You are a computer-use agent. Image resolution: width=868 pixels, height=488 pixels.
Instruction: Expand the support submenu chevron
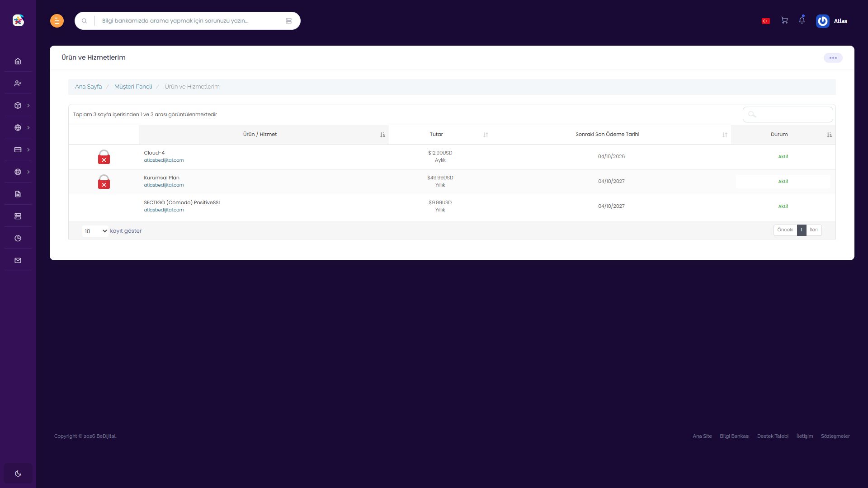click(x=28, y=172)
